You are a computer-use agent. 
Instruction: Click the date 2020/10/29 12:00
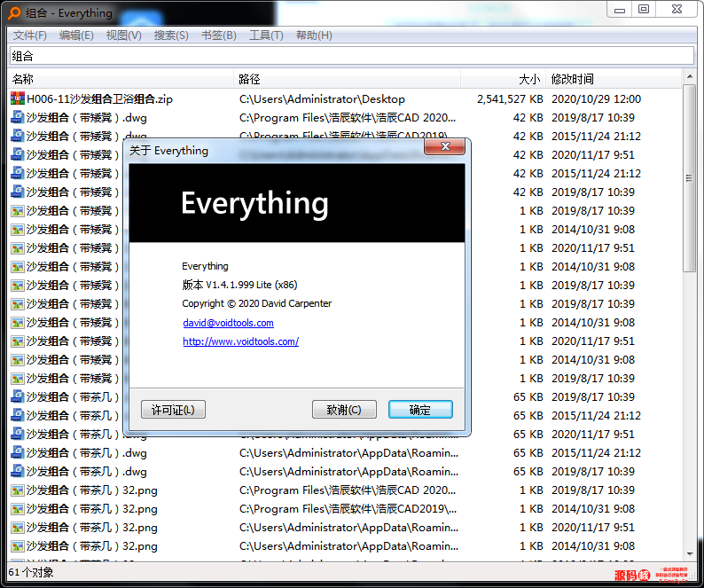click(x=596, y=99)
